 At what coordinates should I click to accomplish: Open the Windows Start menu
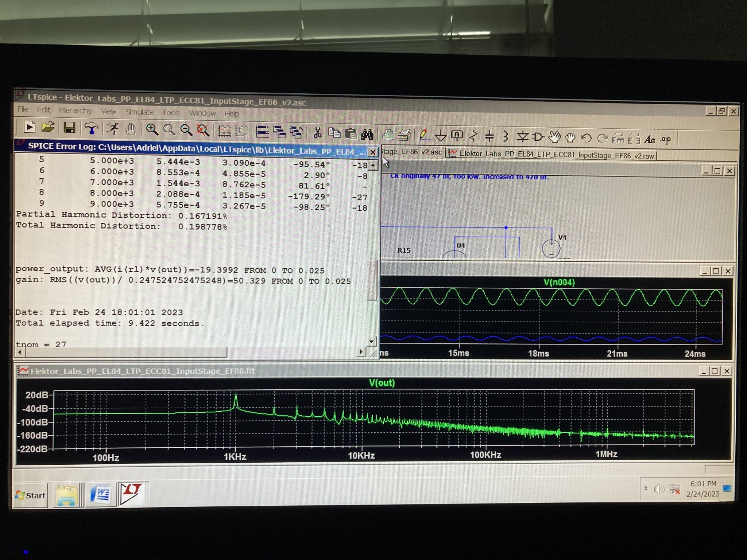pyautogui.click(x=31, y=495)
